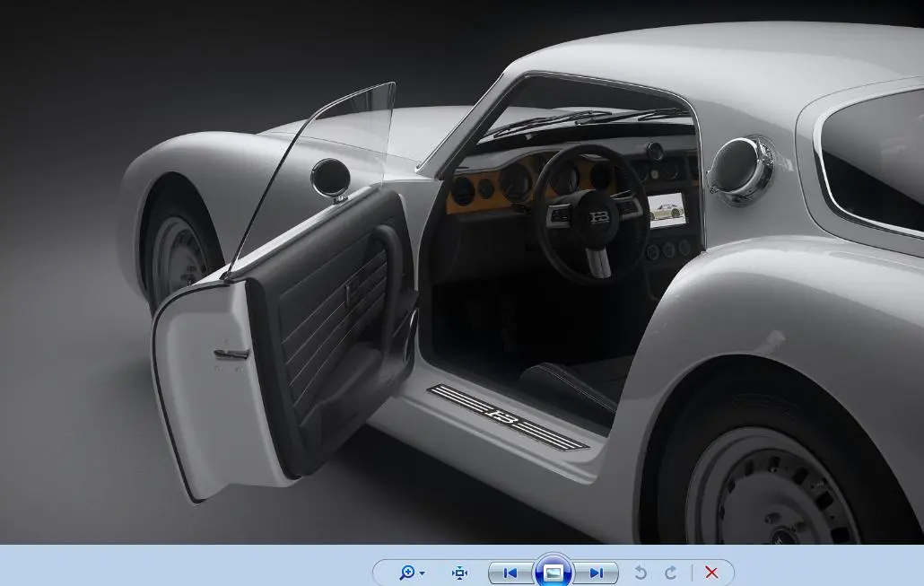Start the slide show
This screenshot has width=924, height=586.
pos(554,572)
